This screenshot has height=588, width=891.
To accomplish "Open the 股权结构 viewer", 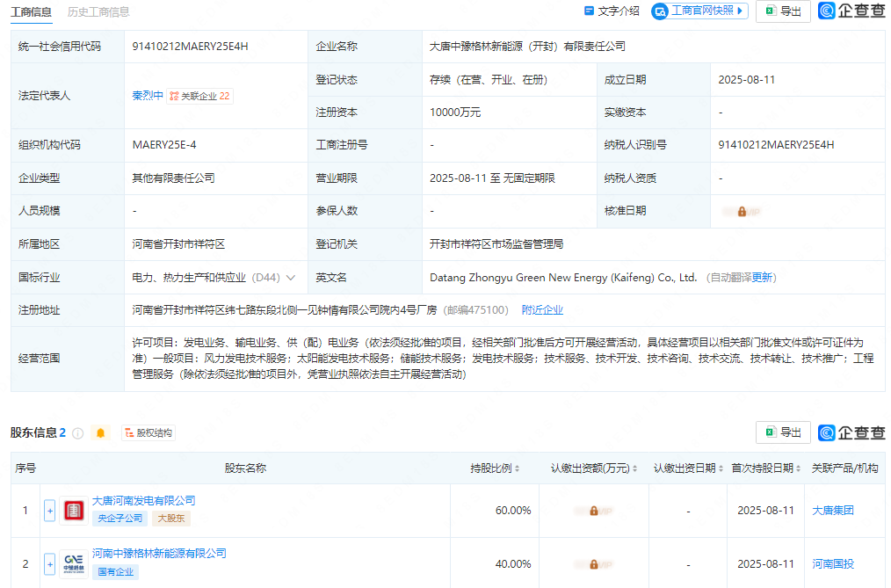I will (148, 432).
